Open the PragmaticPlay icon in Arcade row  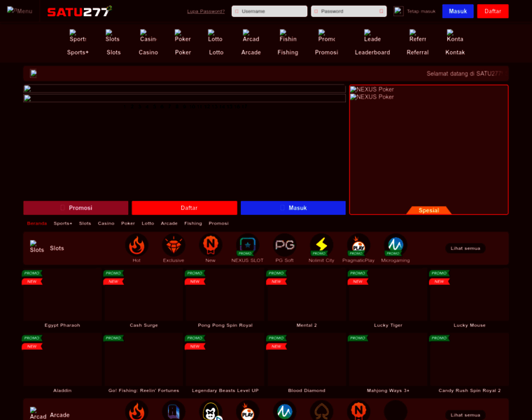247,411
